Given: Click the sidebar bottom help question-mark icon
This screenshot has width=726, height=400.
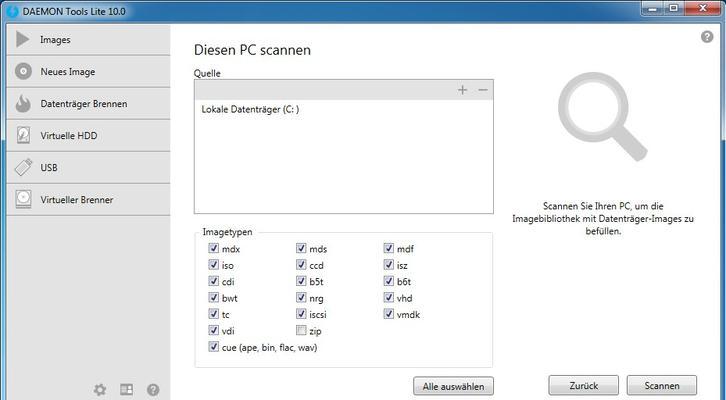Looking at the screenshot, I should (153, 390).
